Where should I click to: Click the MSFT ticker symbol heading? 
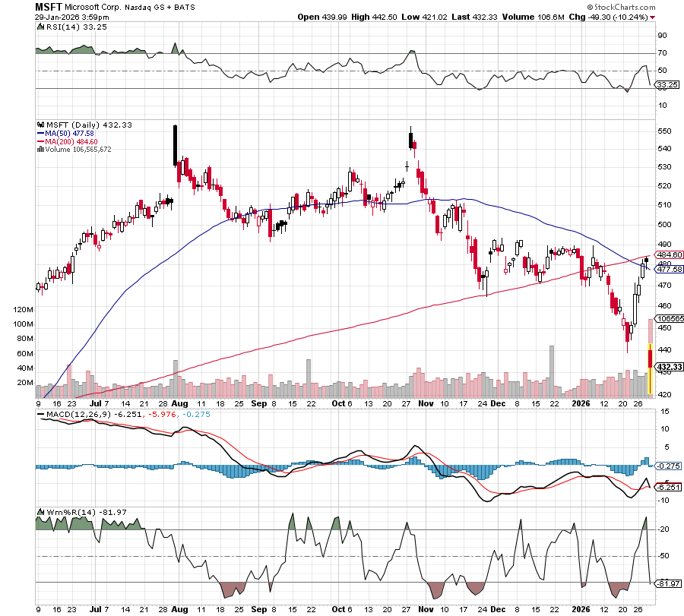(x=49, y=6)
